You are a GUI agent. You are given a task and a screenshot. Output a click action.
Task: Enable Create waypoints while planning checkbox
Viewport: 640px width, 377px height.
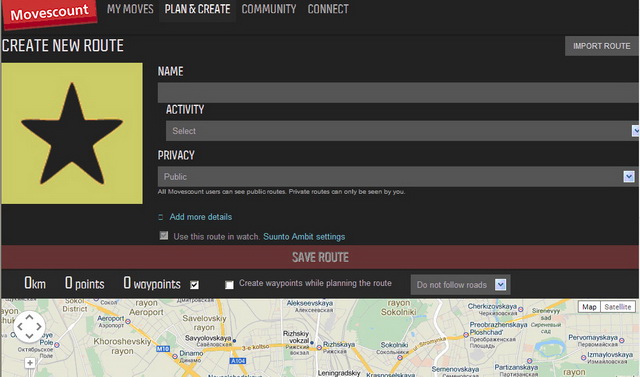(x=229, y=285)
